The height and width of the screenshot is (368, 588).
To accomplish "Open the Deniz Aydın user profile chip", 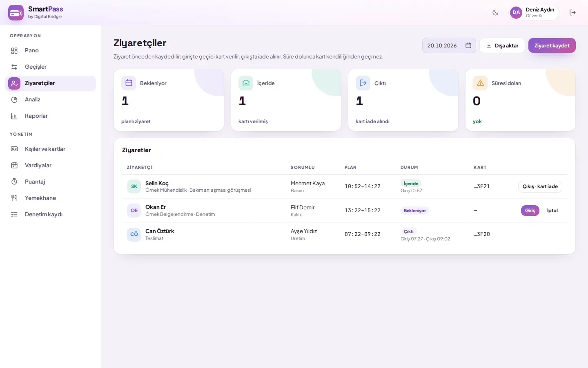I will [x=534, y=13].
